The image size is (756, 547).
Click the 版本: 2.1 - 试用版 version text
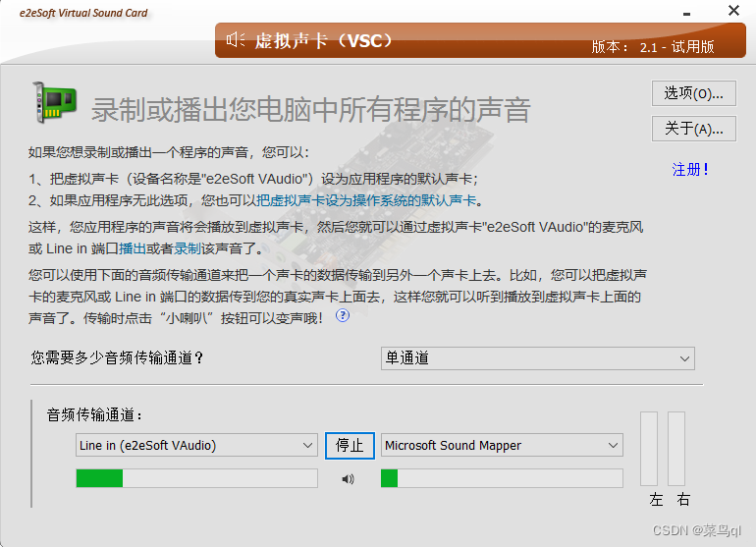[x=653, y=47]
